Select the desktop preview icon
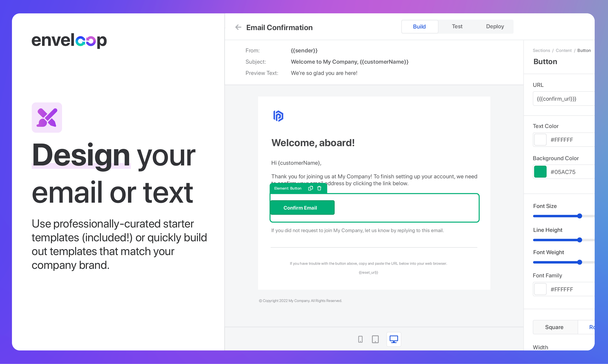This screenshot has width=608, height=364. (x=393, y=339)
